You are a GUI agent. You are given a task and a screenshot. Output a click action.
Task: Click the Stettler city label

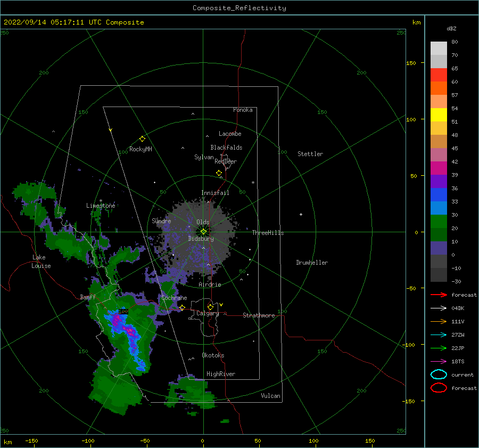[310, 154]
